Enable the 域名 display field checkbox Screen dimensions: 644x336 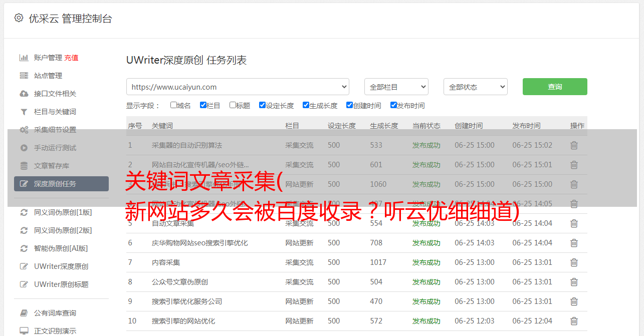[x=173, y=105]
